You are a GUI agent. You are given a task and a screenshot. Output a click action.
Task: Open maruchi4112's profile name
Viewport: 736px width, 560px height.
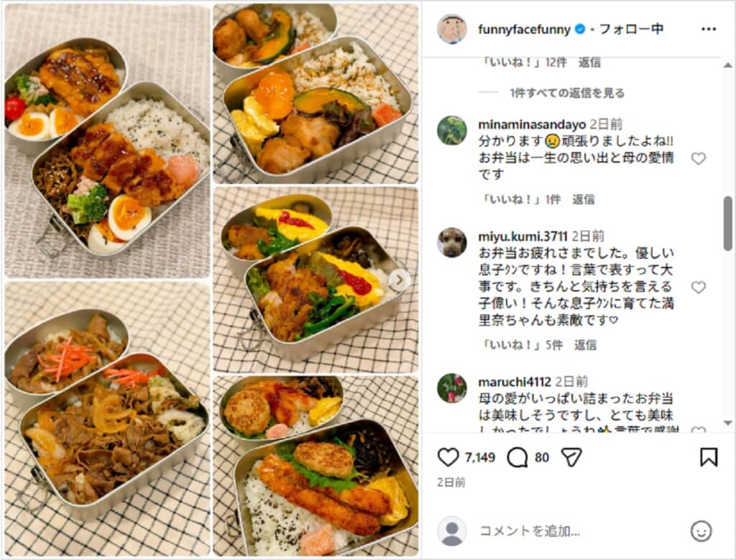[514, 382]
